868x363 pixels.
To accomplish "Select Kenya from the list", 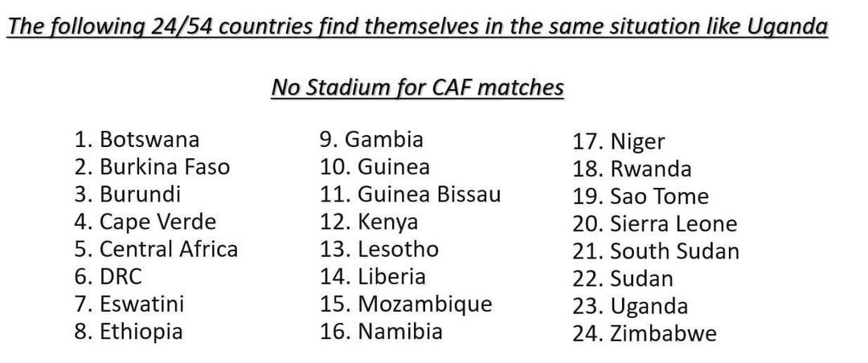I will tap(369, 222).
